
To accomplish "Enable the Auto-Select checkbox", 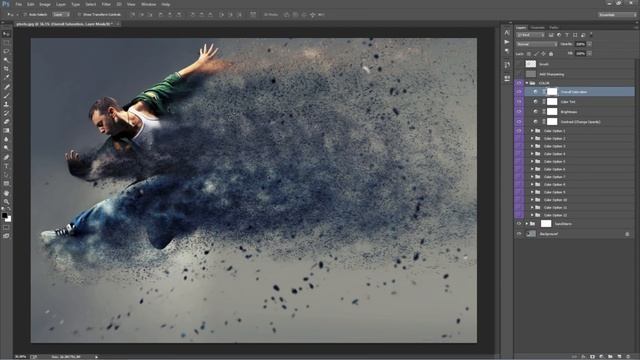I will (x=25, y=14).
